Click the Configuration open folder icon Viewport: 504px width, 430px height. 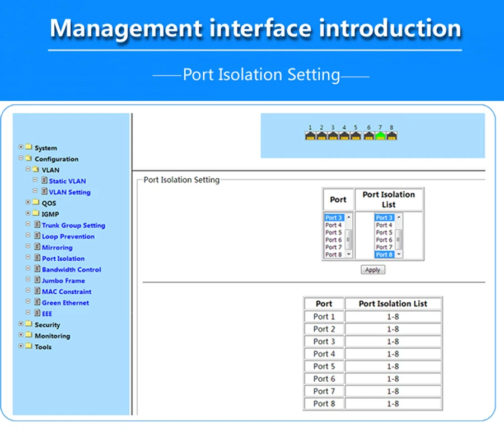coord(29,158)
